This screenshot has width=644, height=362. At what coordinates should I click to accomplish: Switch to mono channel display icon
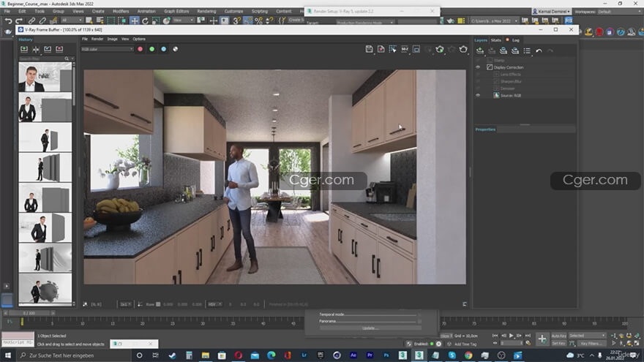[x=176, y=49]
